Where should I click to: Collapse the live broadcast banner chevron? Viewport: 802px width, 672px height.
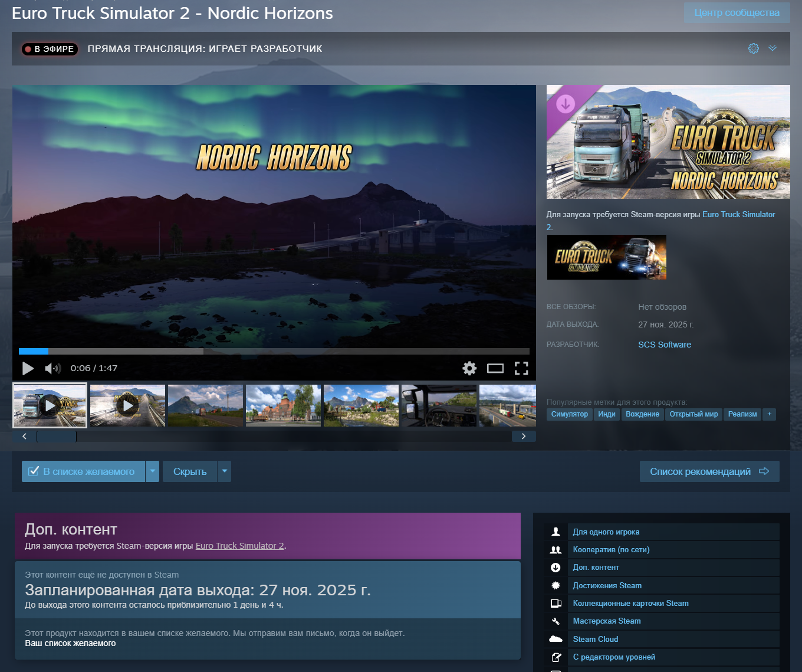click(x=773, y=48)
